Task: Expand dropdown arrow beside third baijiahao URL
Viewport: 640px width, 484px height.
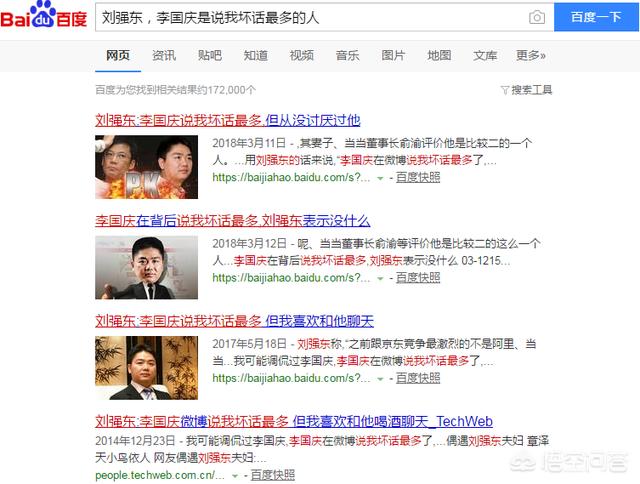Action: pos(380,379)
